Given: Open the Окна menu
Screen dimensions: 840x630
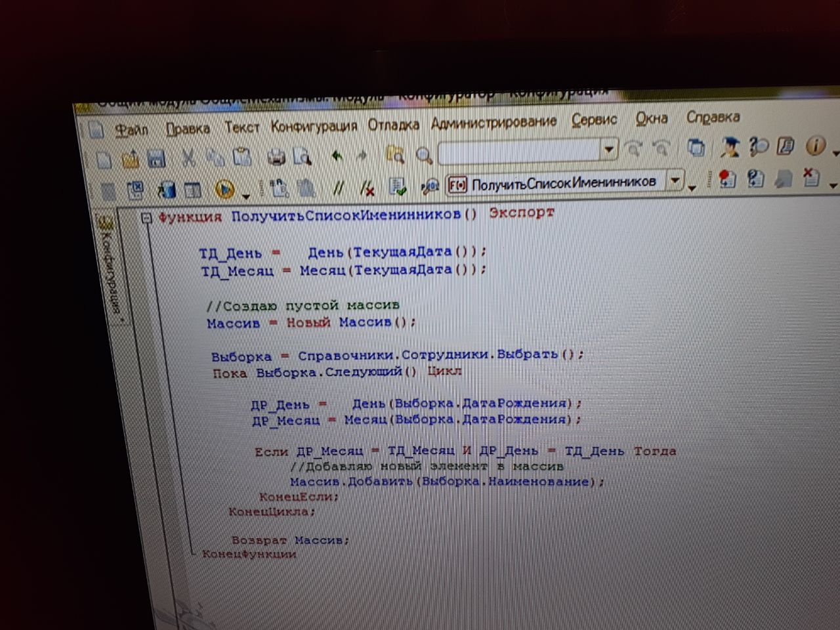Looking at the screenshot, I should click(651, 119).
